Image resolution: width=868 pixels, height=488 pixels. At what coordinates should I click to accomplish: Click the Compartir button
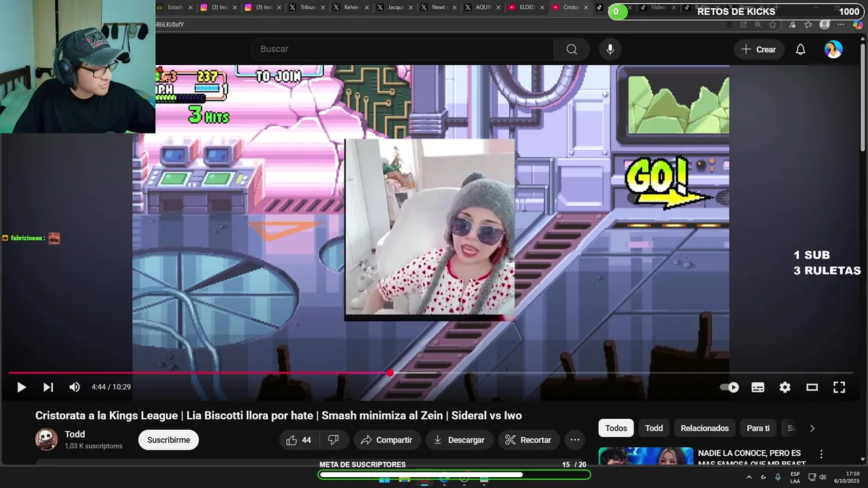387,440
